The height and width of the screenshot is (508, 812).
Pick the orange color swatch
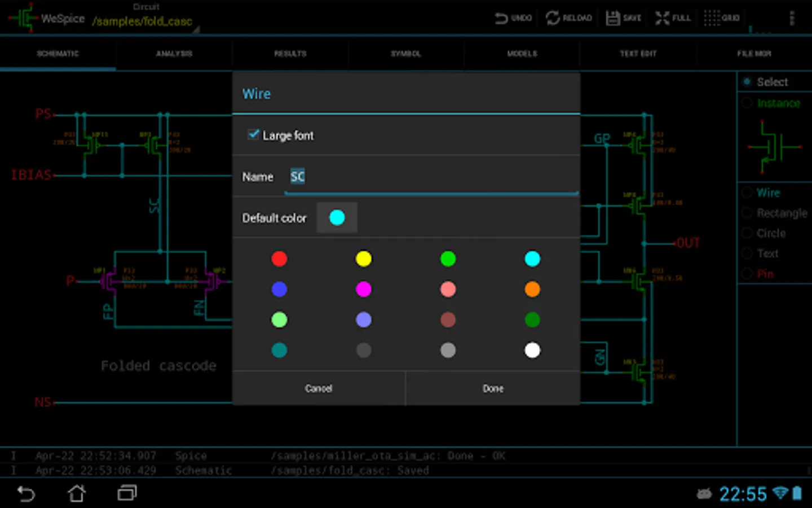532,289
